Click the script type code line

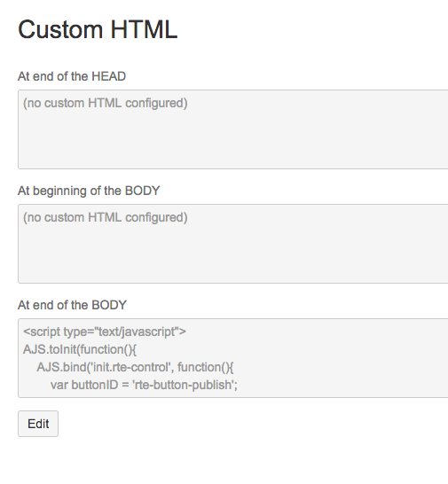coord(105,332)
